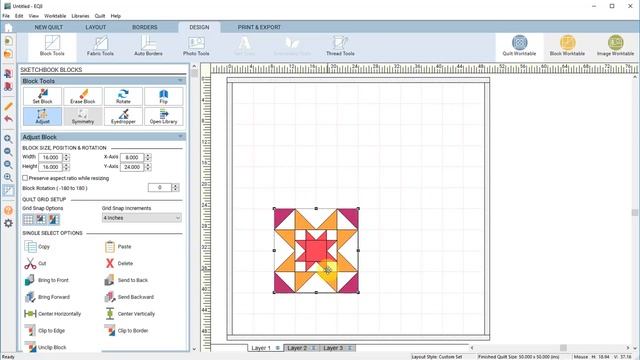Click the Block Rotation value field
Screen dimensions: 640x360
(x=160, y=187)
